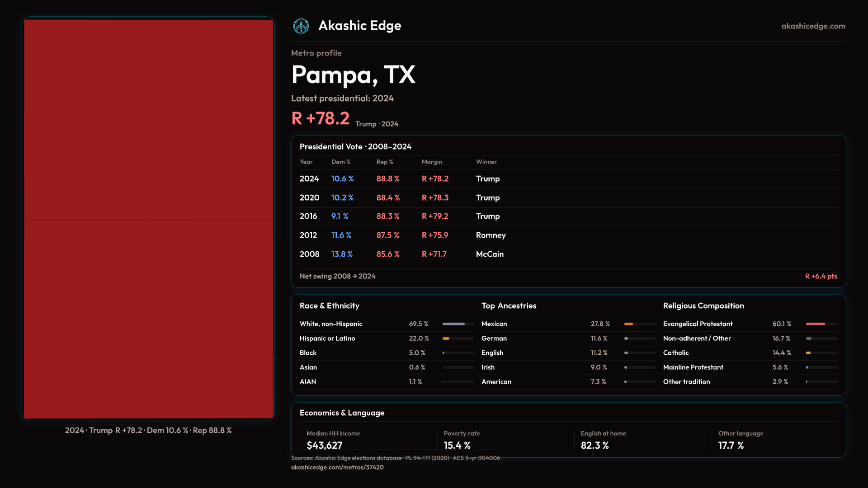The height and width of the screenshot is (488, 868).
Task: Click the Hispanic or Latino orange bar
Action: [446, 338]
